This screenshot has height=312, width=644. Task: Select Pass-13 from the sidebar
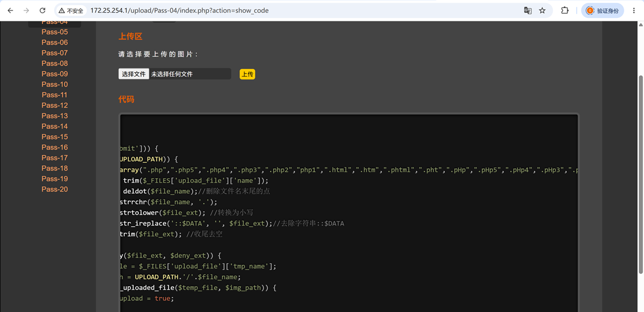tap(55, 116)
